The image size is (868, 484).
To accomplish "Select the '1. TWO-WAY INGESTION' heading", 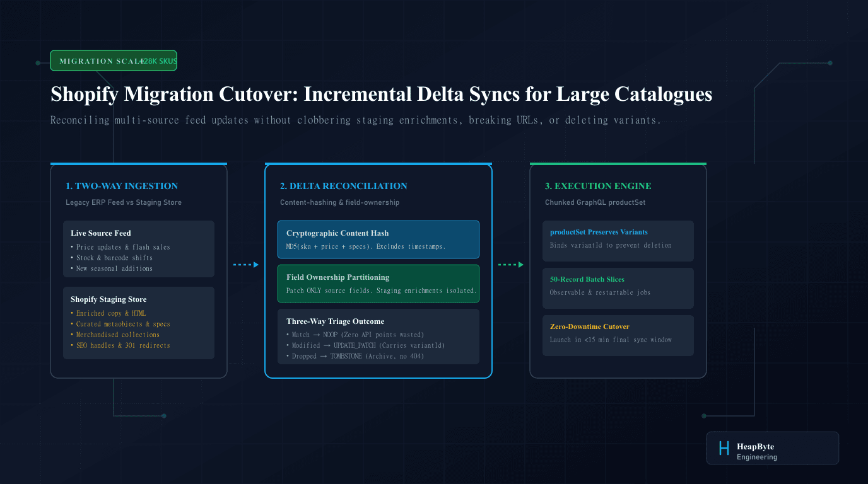I will click(122, 186).
